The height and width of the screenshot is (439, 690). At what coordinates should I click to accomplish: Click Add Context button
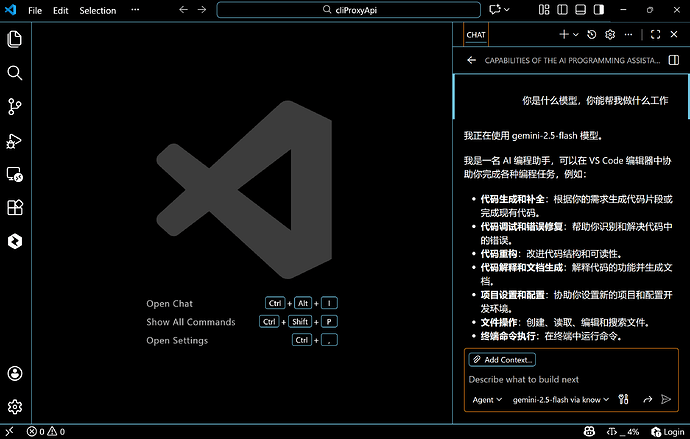(x=502, y=359)
